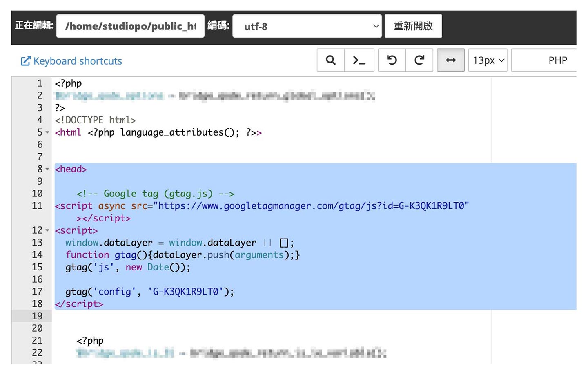Click the file path input field

(130, 27)
